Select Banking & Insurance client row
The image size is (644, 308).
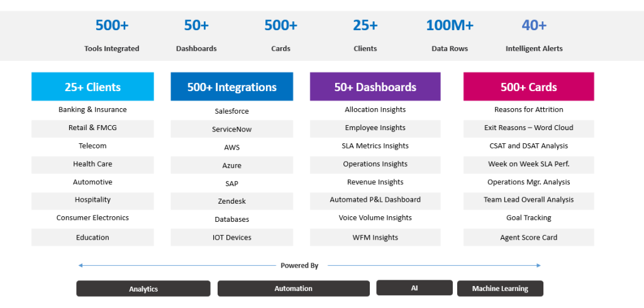pyautogui.click(x=92, y=109)
